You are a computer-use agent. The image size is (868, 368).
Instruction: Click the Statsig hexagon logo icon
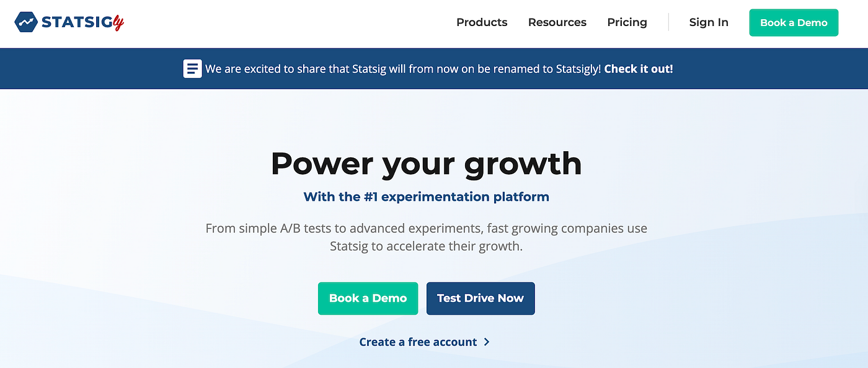tap(26, 23)
